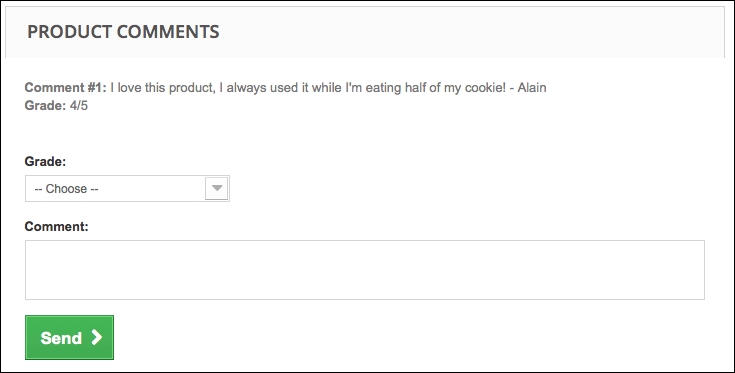
Task: Submit the review with the Send button
Action: click(x=69, y=337)
